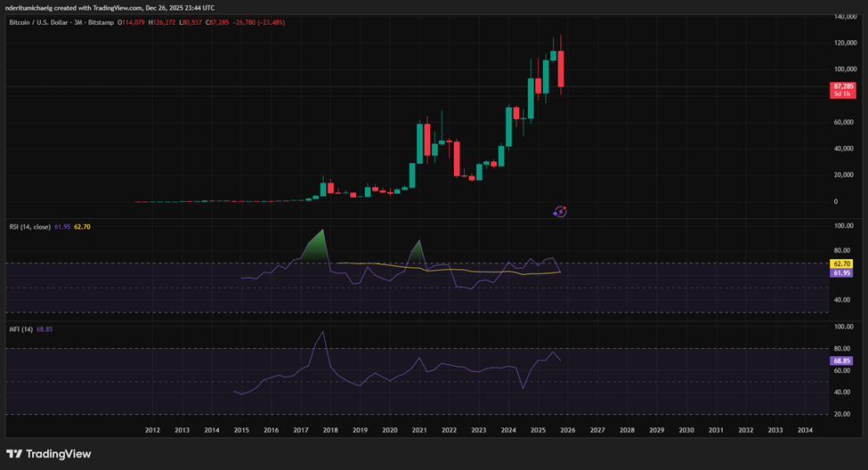
Task: Click 60,000 on the price axis
Action: pos(844,122)
